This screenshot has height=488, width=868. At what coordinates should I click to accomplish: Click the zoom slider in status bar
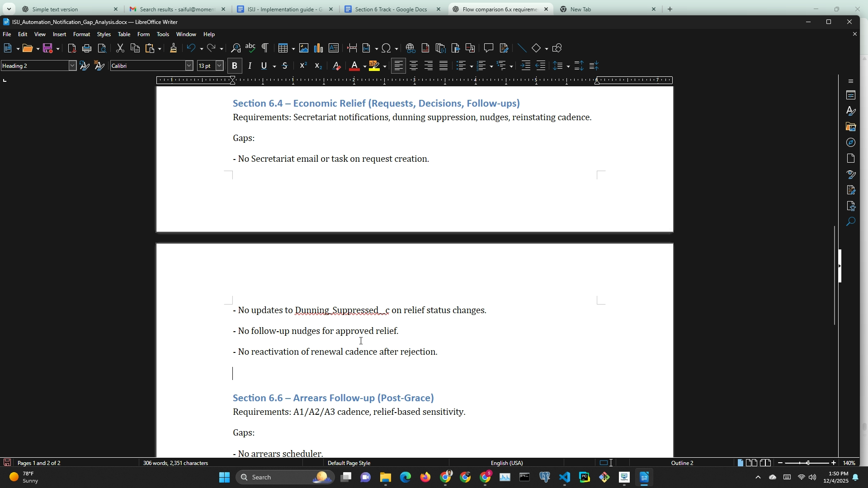807,463
